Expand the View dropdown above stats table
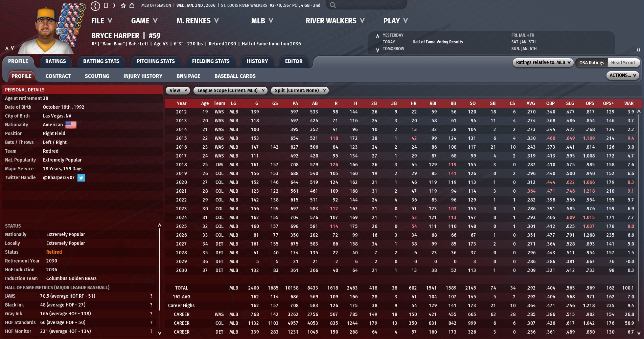 coord(178,91)
